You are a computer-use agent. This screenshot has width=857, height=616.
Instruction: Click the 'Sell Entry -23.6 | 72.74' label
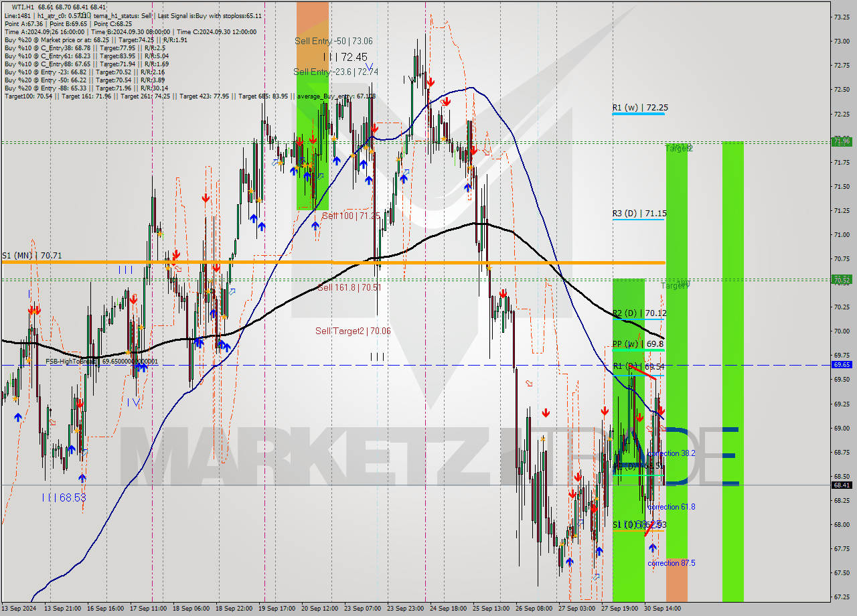click(x=335, y=72)
